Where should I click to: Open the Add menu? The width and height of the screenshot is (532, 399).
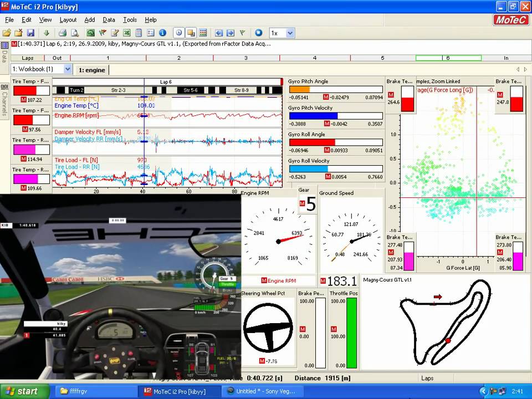(90, 20)
